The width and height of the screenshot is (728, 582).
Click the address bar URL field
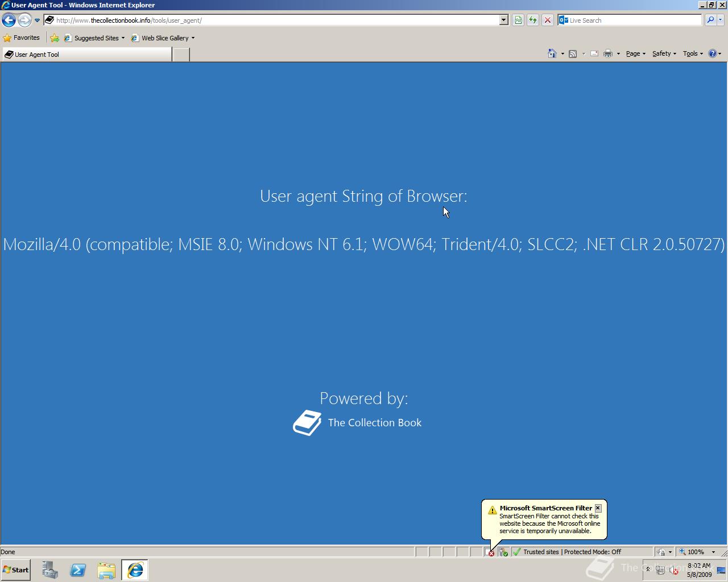[x=272, y=20]
